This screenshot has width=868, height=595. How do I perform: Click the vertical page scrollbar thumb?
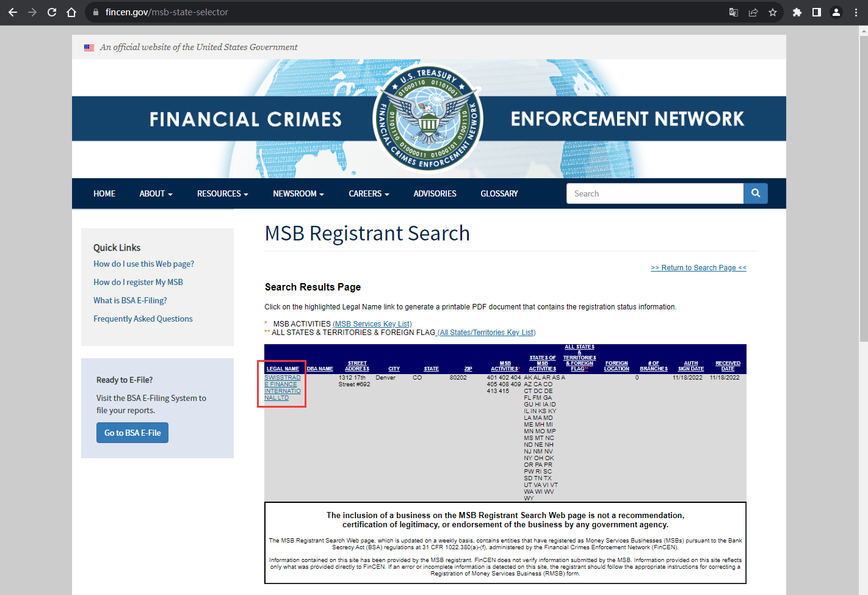tap(863, 188)
